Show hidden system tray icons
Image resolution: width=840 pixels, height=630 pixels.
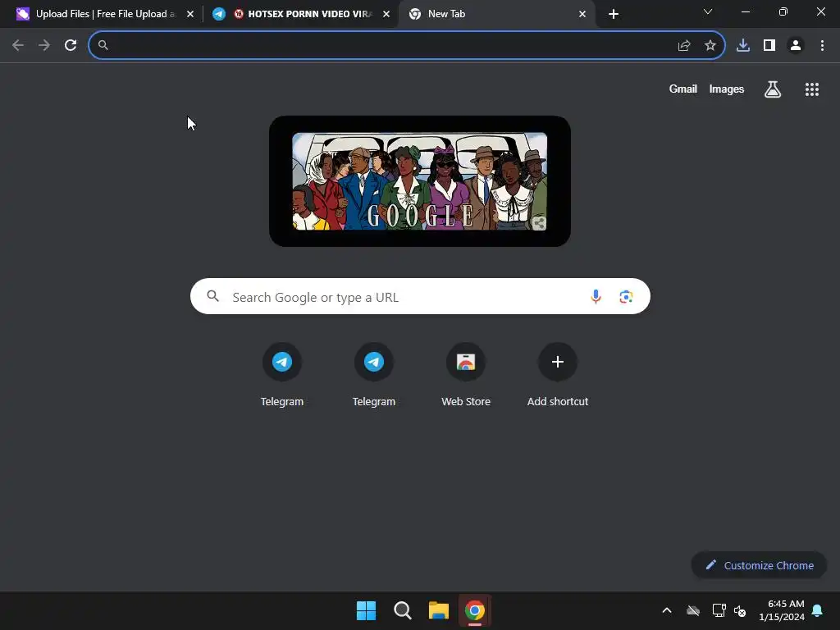coord(667,610)
